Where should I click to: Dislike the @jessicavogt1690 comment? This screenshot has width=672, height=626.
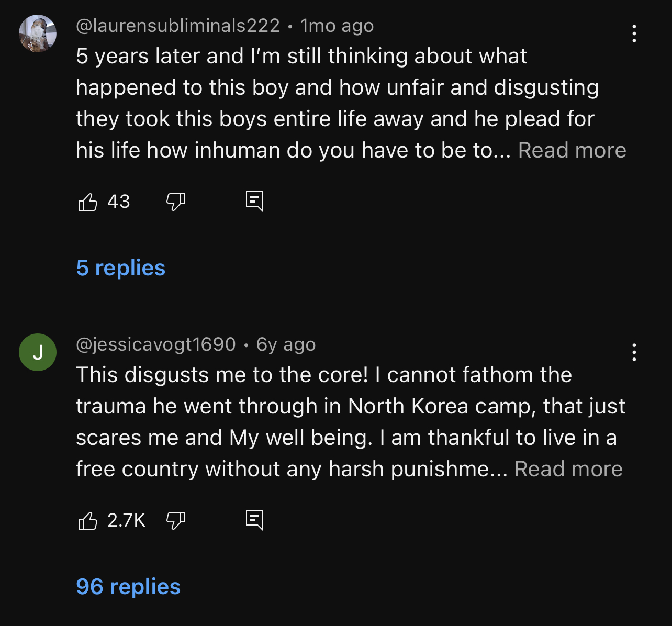pyautogui.click(x=176, y=520)
